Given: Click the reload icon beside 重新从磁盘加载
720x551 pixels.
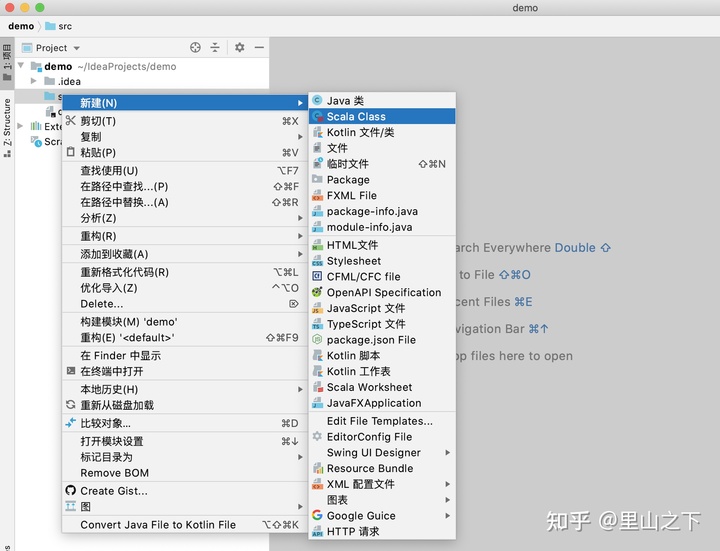Looking at the screenshot, I should (x=70, y=405).
